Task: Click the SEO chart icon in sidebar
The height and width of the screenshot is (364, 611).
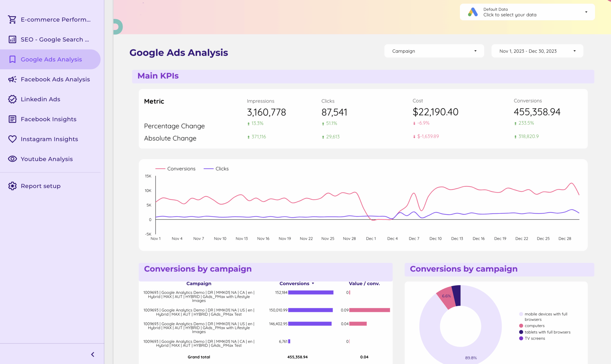Action: coord(12,39)
